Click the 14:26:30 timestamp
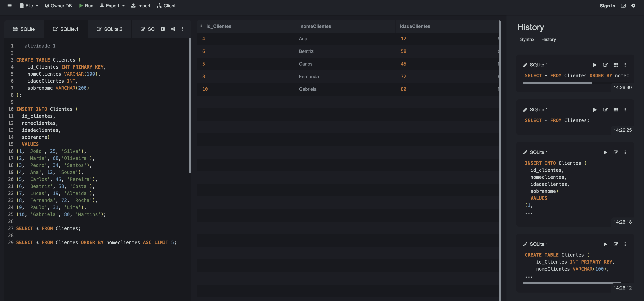Image resolution: width=644 pixels, height=301 pixels. point(623,87)
